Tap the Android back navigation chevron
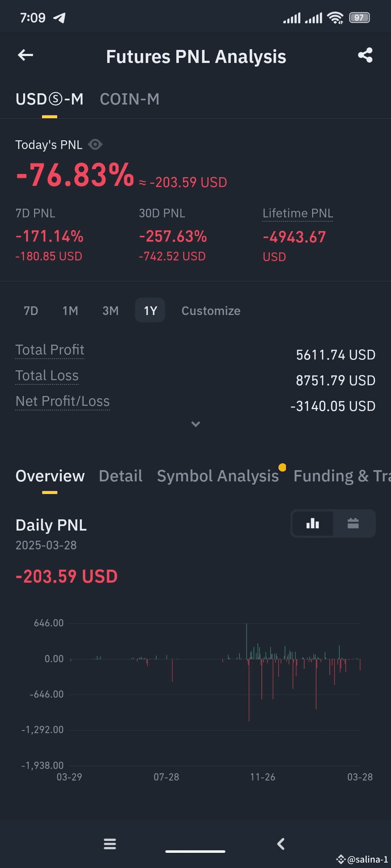 (x=281, y=844)
